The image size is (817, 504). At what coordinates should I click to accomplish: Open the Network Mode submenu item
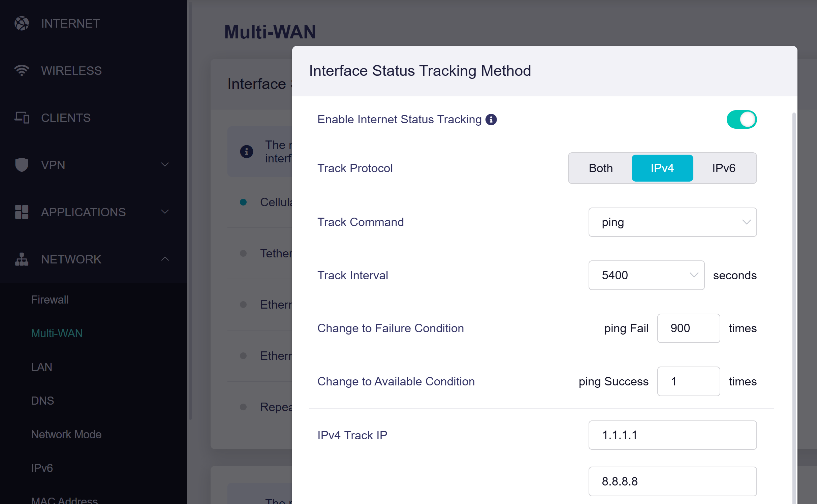pyautogui.click(x=66, y=434)
